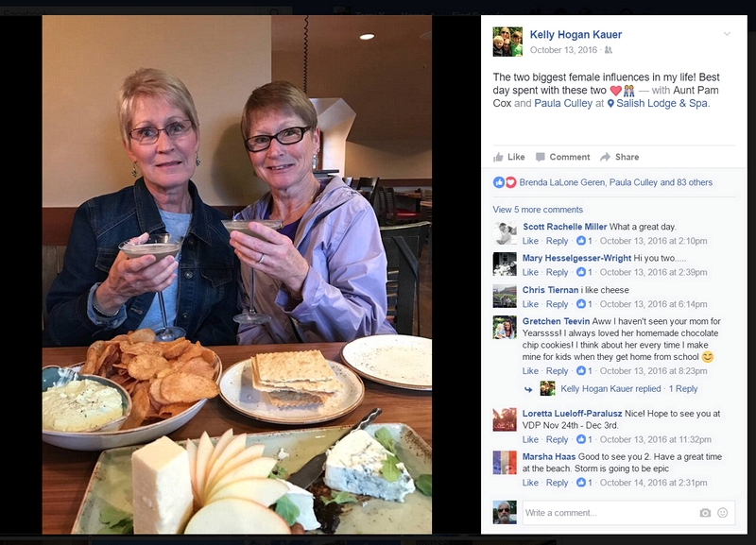Screen dimensions: 756x545
Task: Open the post options chevron at top right
Action: click(x=727, y=34)
